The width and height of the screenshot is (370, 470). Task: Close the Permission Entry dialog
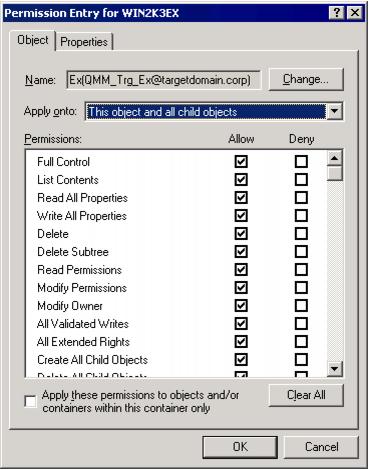tap(355, 13)
